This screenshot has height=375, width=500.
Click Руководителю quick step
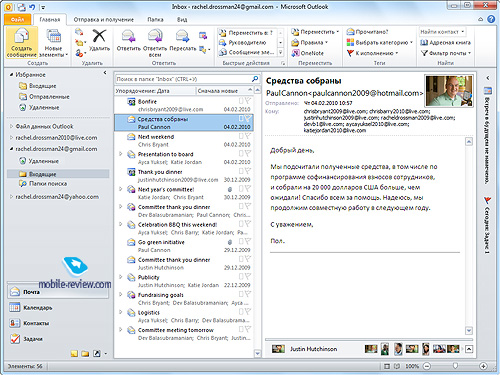coord(247,42)
